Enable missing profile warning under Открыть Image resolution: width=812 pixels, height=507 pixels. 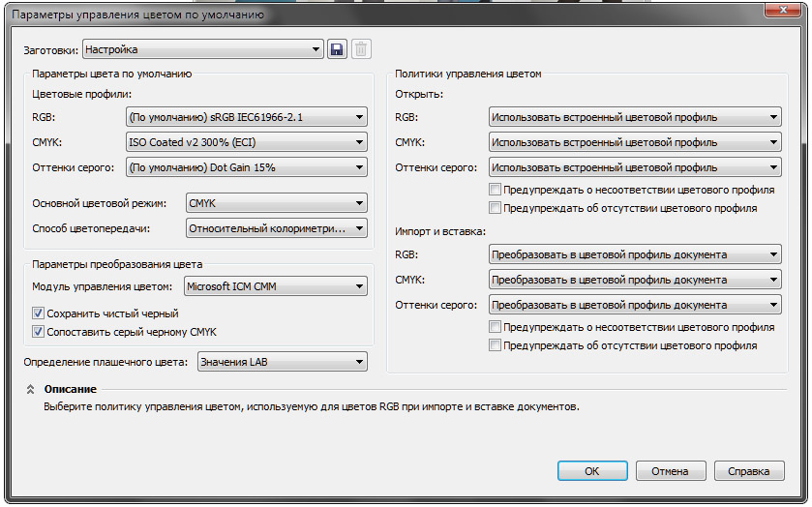[496, 208]
